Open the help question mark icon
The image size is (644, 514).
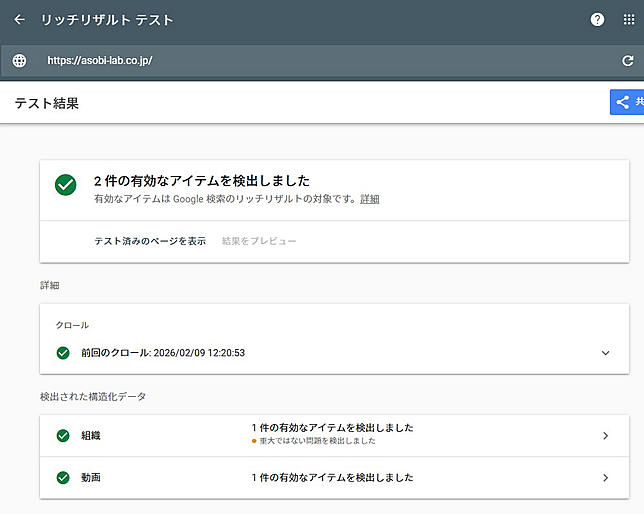[597, 19]
